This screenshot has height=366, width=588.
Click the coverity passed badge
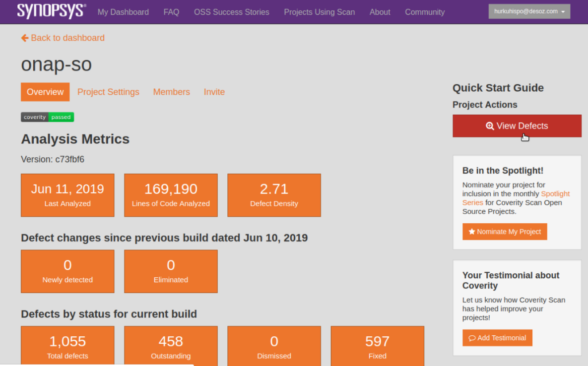47,117
